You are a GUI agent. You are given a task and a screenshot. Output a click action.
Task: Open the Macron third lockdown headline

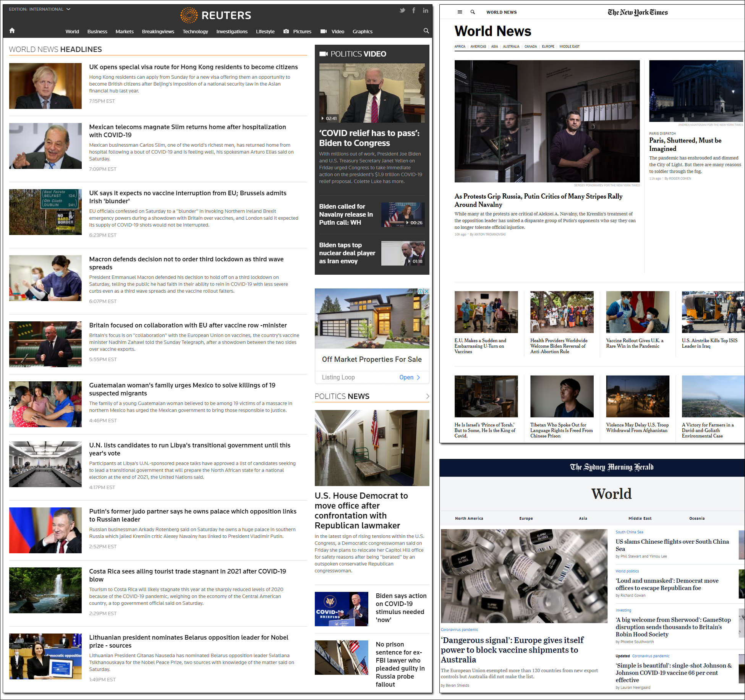click(x=186, y=263)
